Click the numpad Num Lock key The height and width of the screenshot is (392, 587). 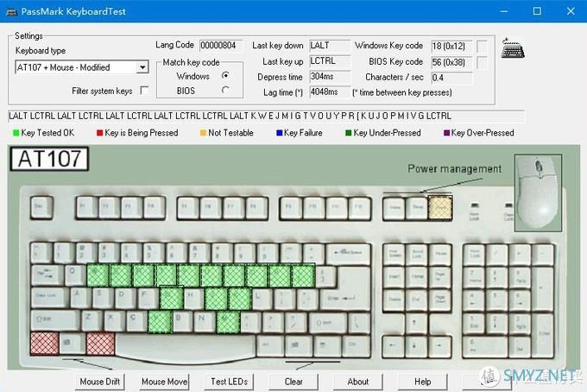click(475, 254)
